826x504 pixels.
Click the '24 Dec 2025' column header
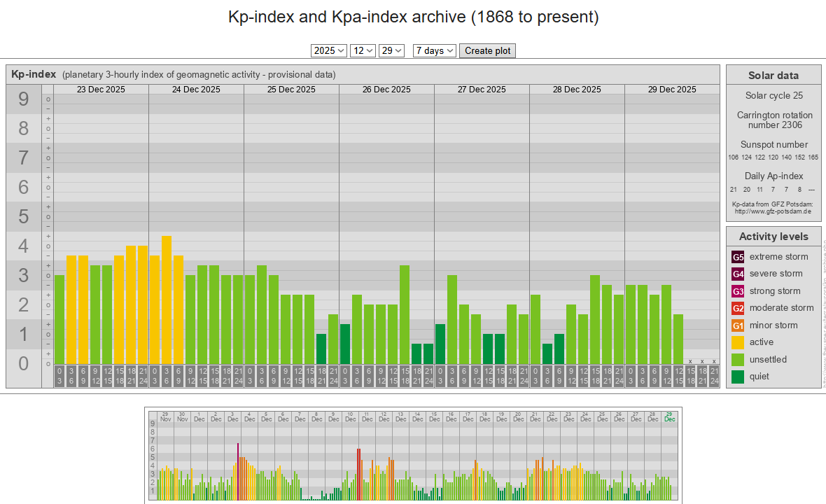(x=196, y=90)
